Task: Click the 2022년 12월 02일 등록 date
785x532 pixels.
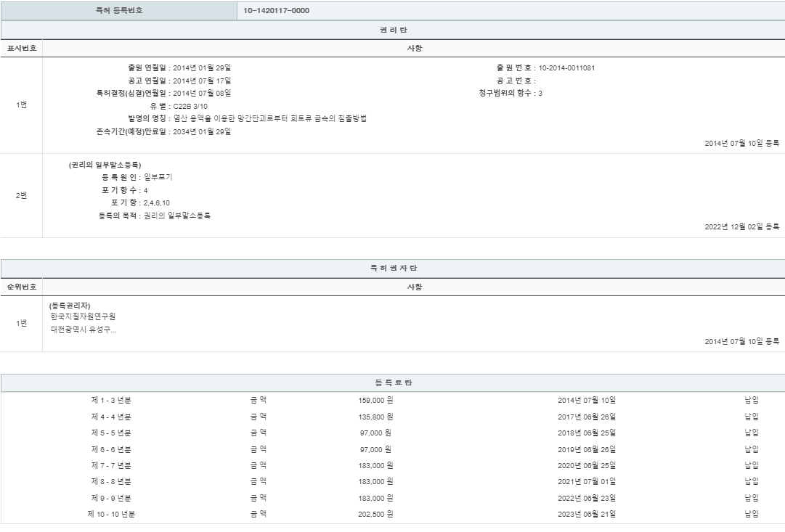Action: coord(742,226)
